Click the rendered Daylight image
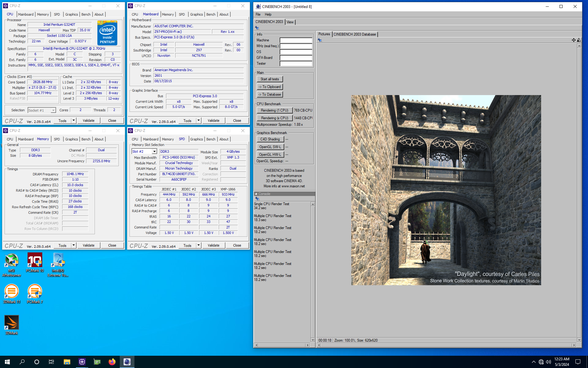Image resolution: width=588 pixels, height=368 pixels. coord(446,190)
